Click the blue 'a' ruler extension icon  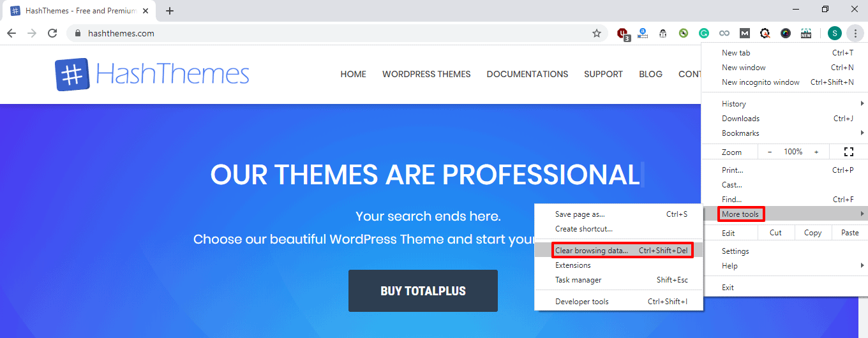click(x=643, y=33)
